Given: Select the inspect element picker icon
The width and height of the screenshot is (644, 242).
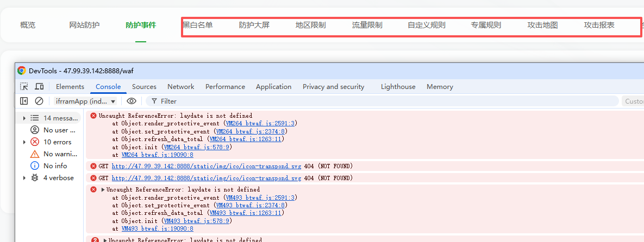Looking at the screenshot, I should [24, 87].
